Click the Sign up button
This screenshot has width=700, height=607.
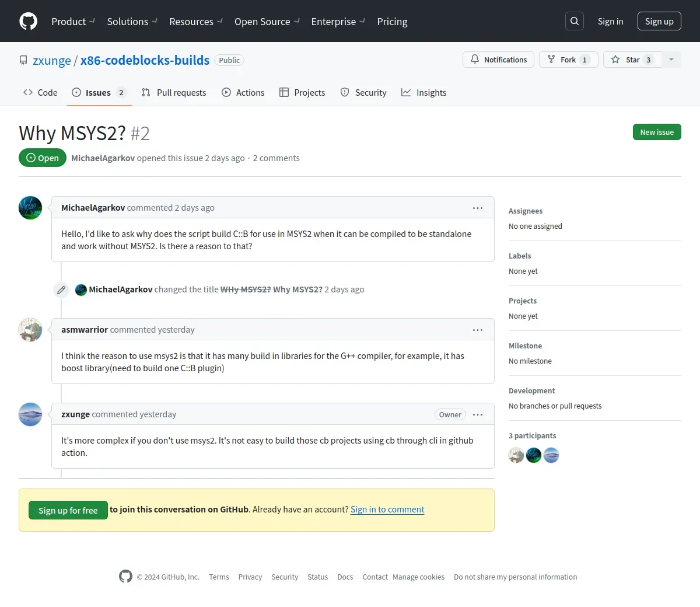click(659, 21)
